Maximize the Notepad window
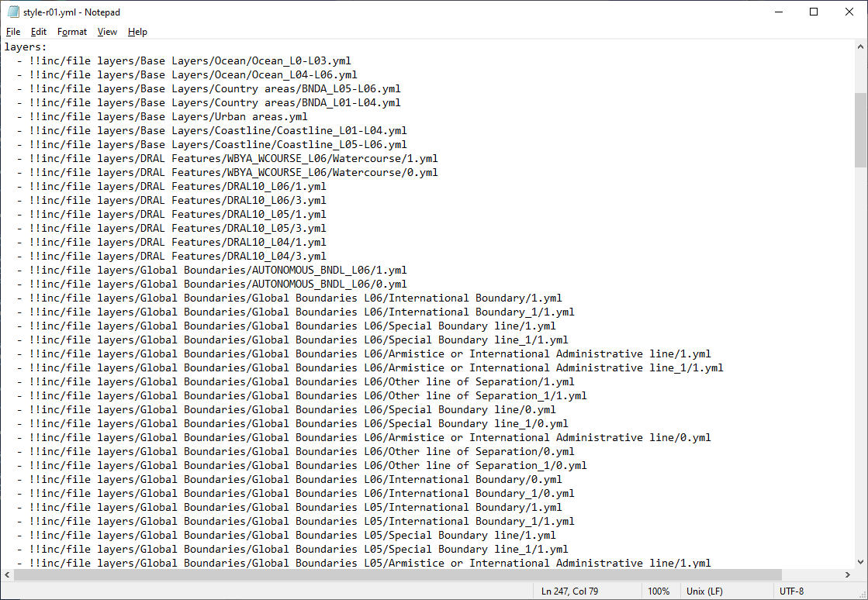The height and width of the screenshot is (600, 868). pyautogui.click(x=814, y=12)
